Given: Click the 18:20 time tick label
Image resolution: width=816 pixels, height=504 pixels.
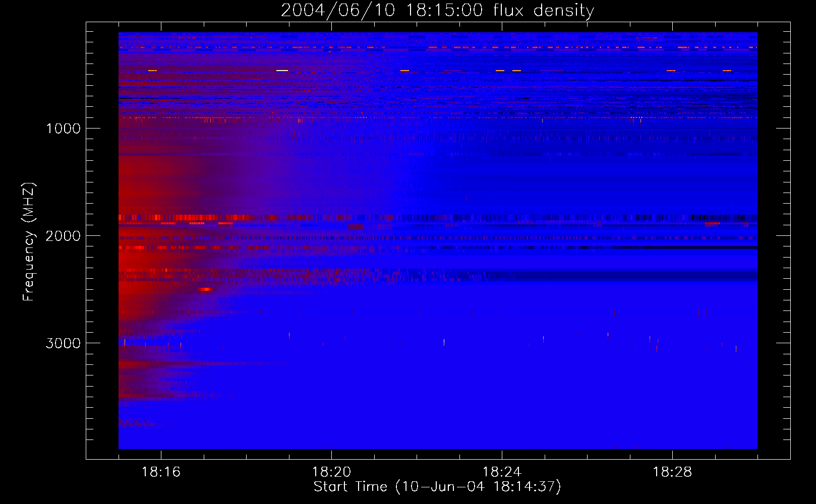Looking at the screenshot, I should coord(331,472).
